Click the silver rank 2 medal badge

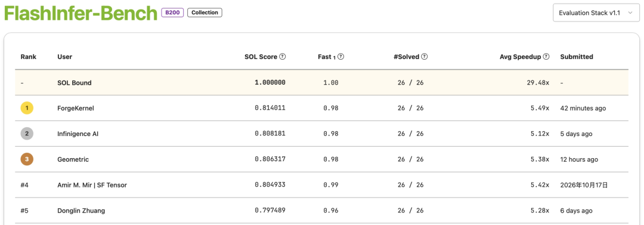tap(27, 134)
